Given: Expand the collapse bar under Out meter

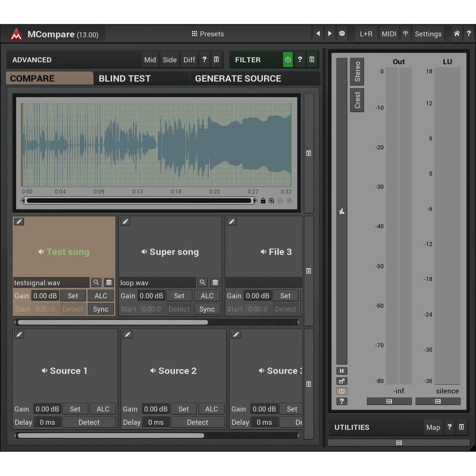Looking at the screenshot, I should [389, 401].
